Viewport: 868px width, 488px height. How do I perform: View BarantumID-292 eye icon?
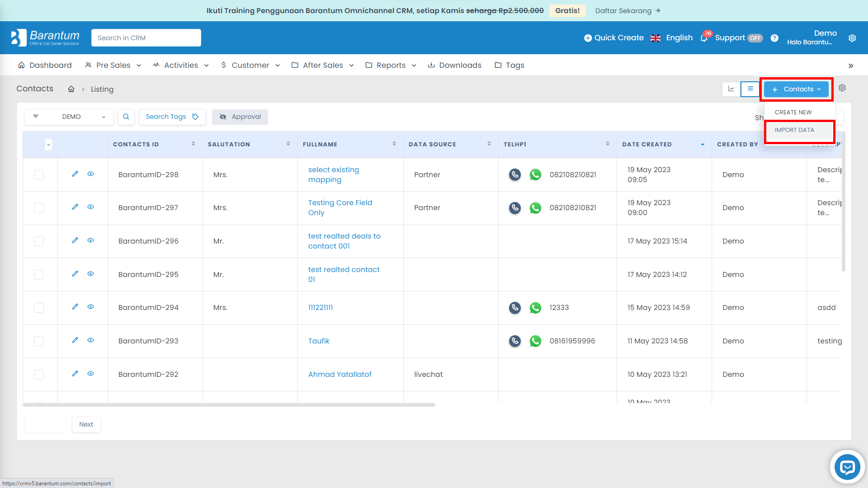coord(90,374)
